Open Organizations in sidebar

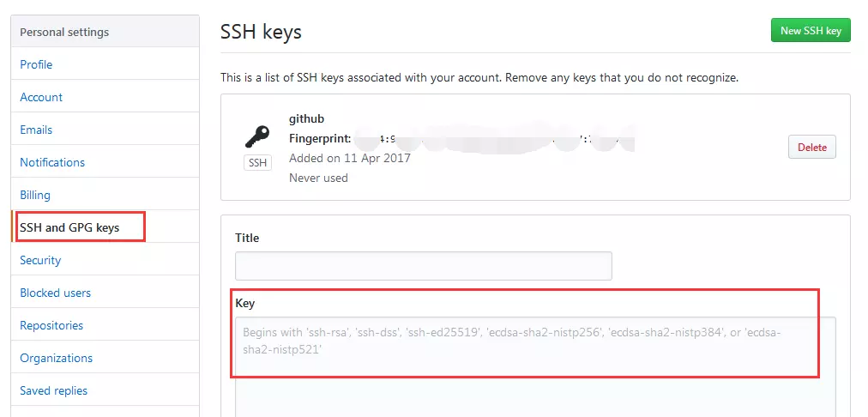(x=57, y=359)
